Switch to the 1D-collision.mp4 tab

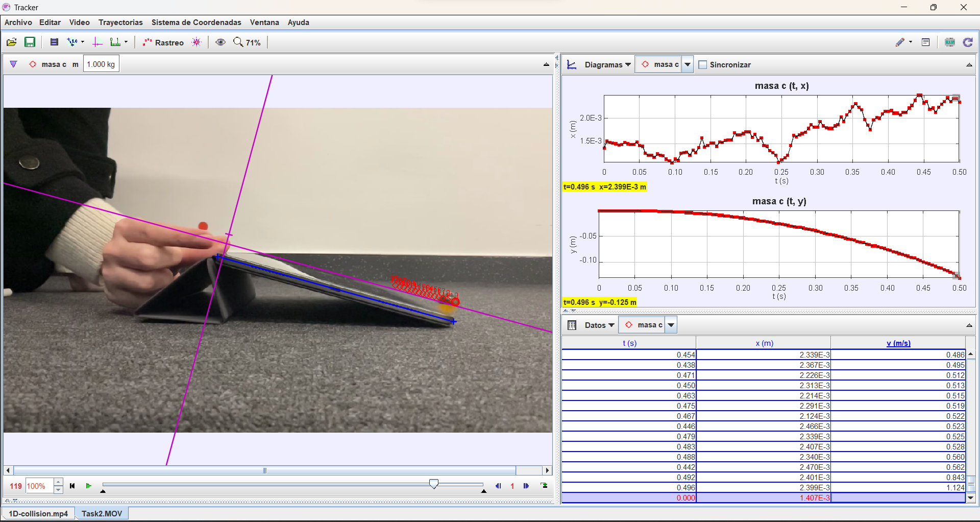38,513
